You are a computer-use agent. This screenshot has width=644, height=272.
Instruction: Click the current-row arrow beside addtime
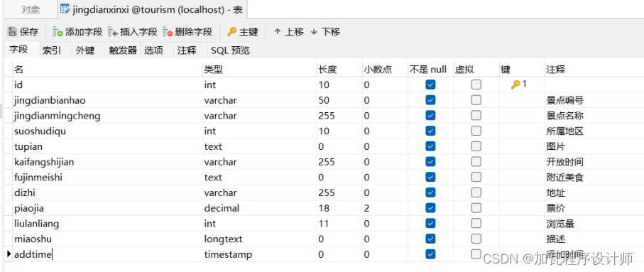coord(9,254)
